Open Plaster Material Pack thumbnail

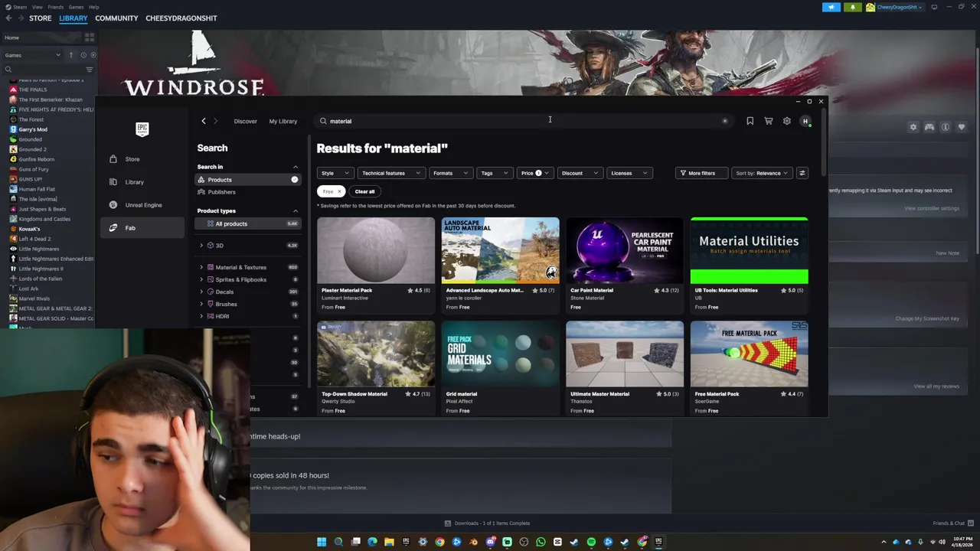376,251
